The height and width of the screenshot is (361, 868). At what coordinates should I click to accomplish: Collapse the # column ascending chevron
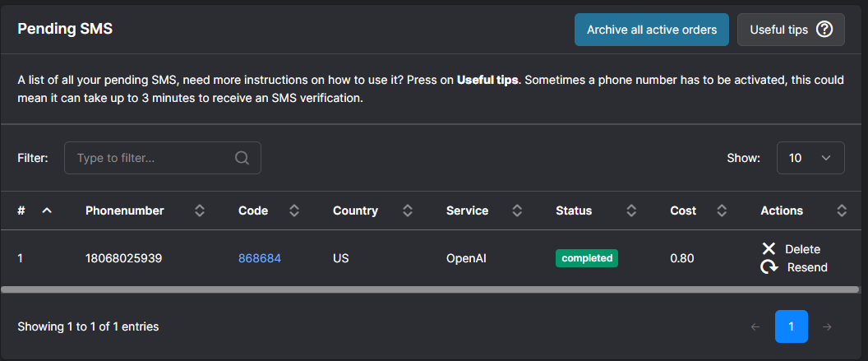pos(47,211)
